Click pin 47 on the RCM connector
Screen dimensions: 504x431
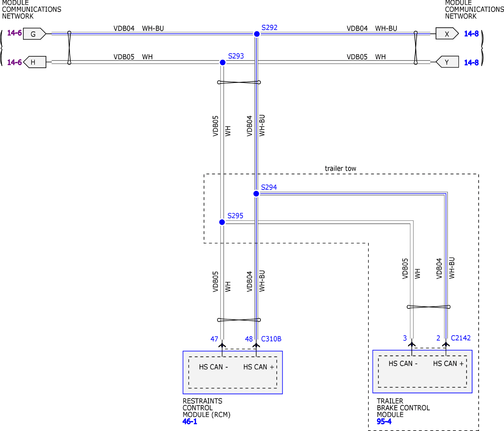214,339
